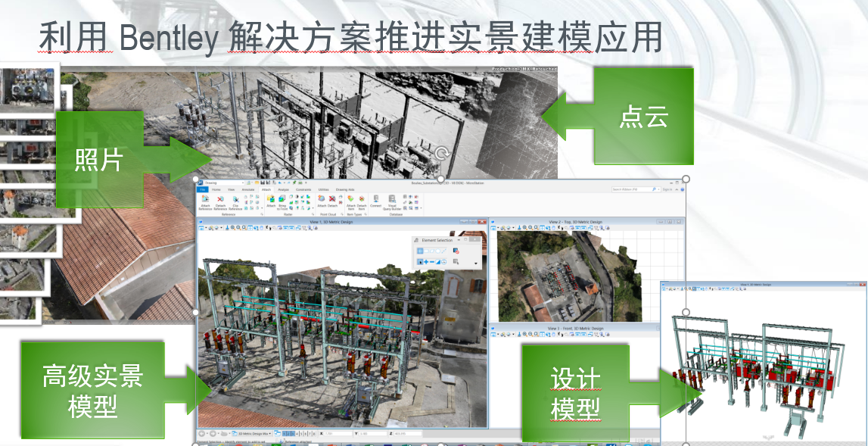Image resolution: width=868 pixels, height=446 pixels.
Task: Click the Z coordinate field in status bar
Action: [x=407, y=433]
